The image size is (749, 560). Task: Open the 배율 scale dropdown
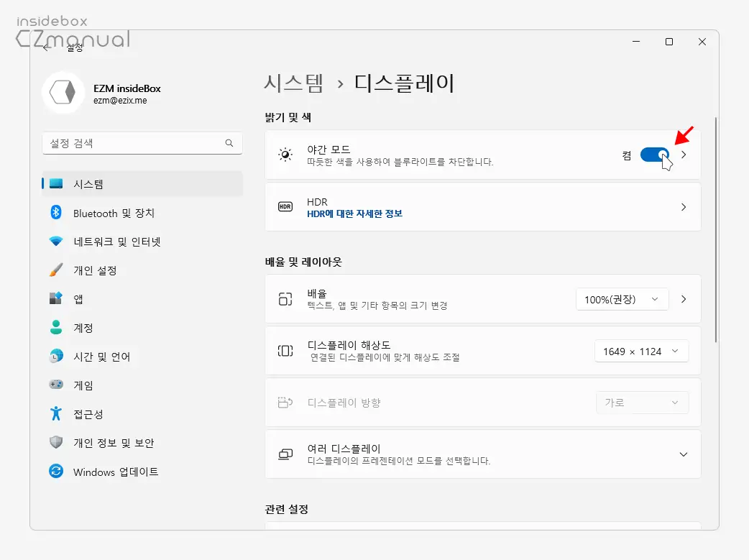(x=622, y=299)
